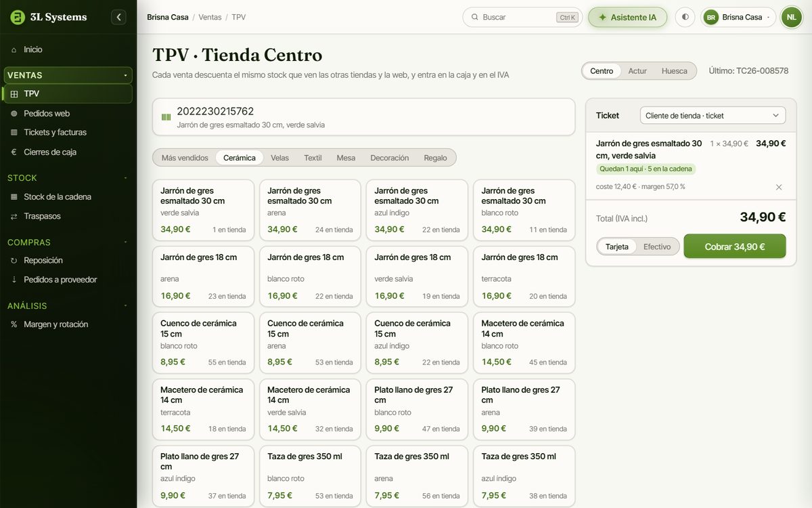The height and width of the screenshot is (508, 812).
Task: Select Efectivo payment method
Action: [x=657, y=247]
